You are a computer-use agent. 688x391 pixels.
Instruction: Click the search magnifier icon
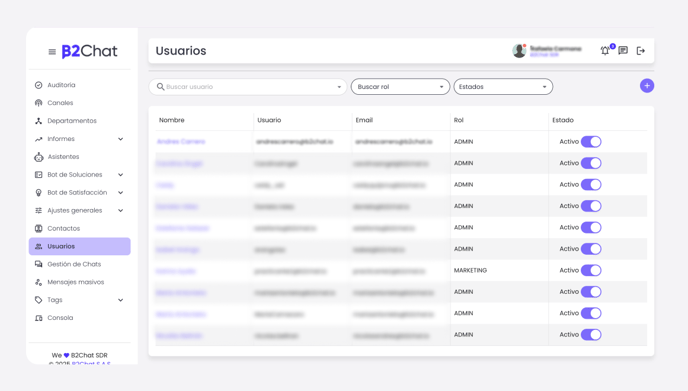pyautogui.click(x=161, y=87)
